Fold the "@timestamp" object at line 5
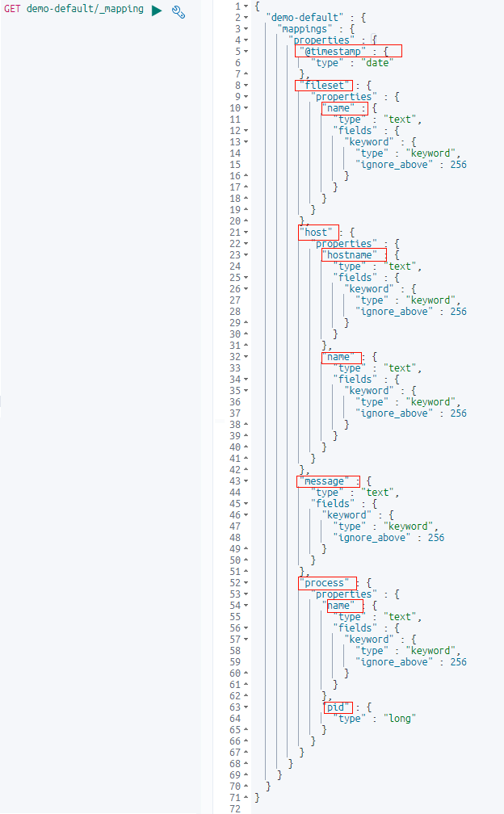The height and width of the screenshot is (814, 504). tap(246, 52)
